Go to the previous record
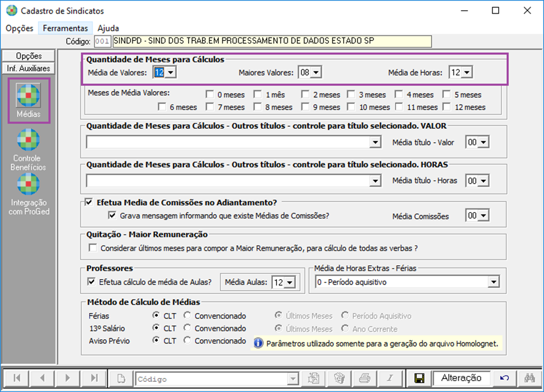This screenshot has height=392, width=544. 42,378
